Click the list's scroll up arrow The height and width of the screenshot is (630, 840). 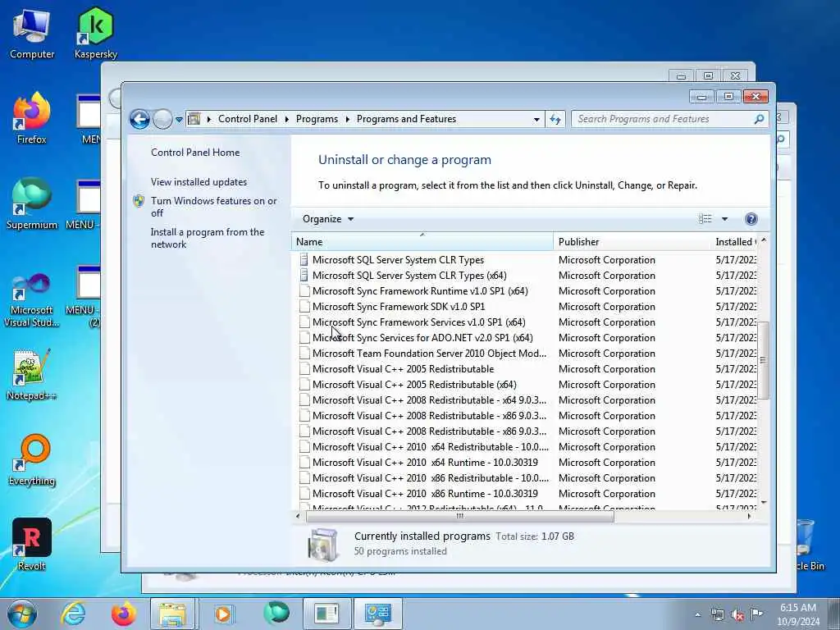pyautogui.click(x=764, y=240)
